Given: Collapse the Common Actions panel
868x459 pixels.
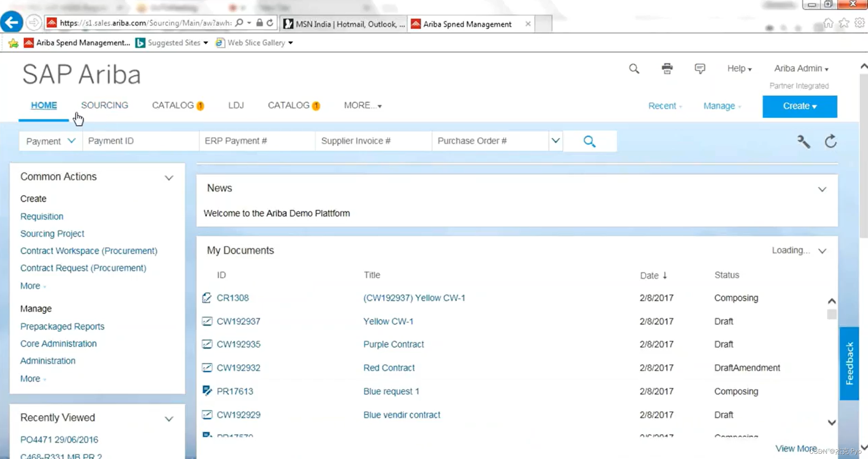Looking at the screenshot, I should click(169, 178).
